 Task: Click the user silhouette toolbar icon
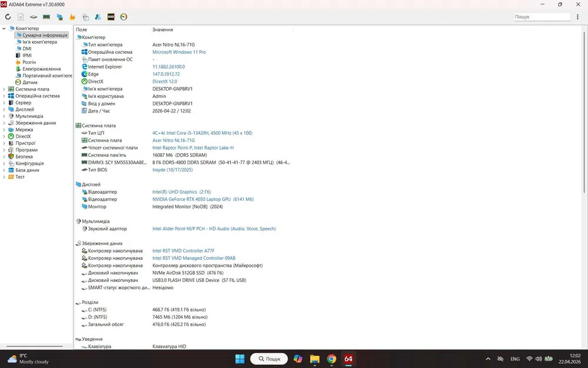(x=98, y=17)
